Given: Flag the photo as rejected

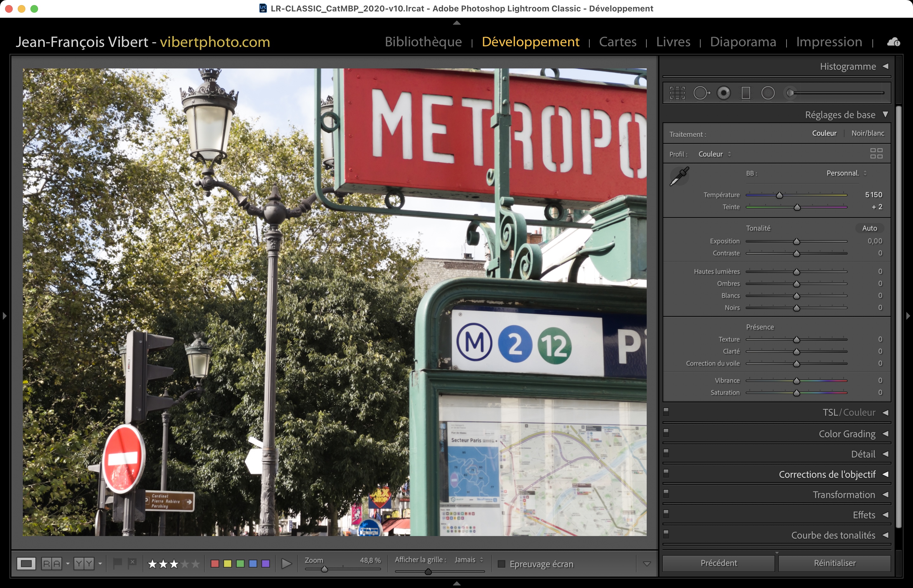Looking at the screenshot, I should tap(132, 563).
